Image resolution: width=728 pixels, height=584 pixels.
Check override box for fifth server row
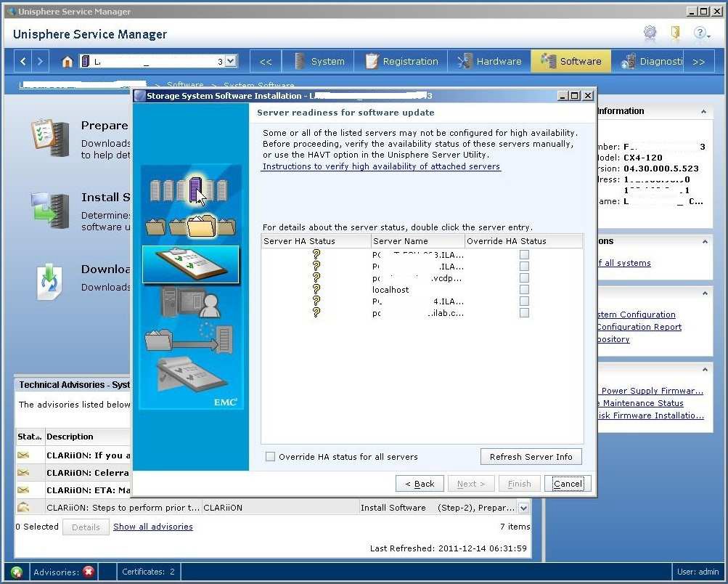524,301
